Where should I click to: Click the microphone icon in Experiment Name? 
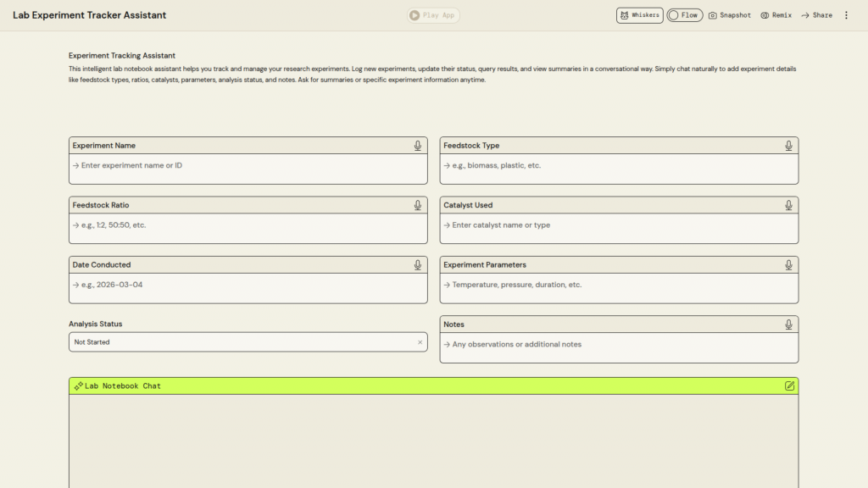click(x=418, y=146)
